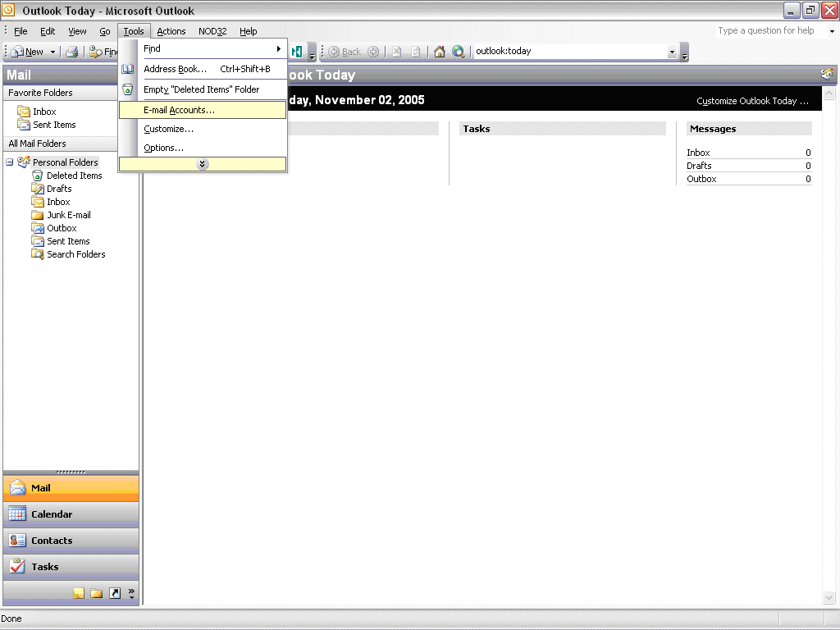Click the Back navigation button

click(x=345, y=52)
